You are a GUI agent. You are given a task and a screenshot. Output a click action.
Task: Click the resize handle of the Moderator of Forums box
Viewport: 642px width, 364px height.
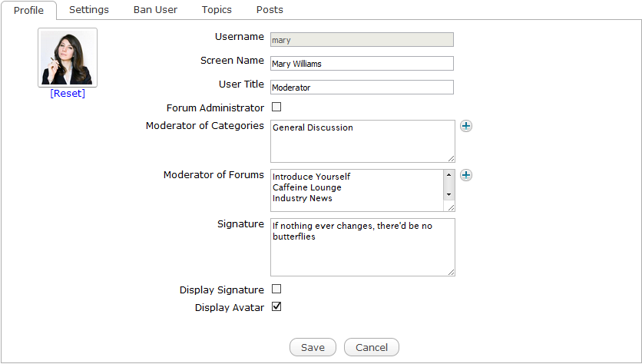[x=451, y=207]
